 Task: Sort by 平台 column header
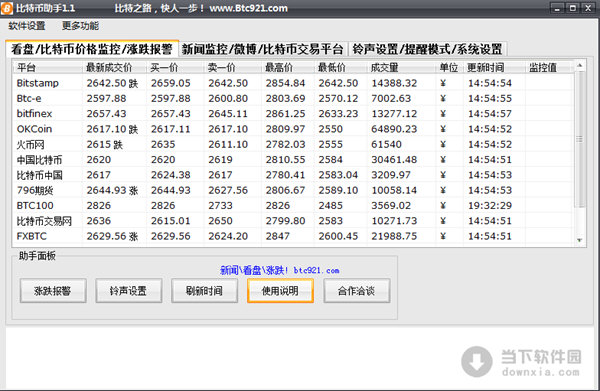point(47,68)
